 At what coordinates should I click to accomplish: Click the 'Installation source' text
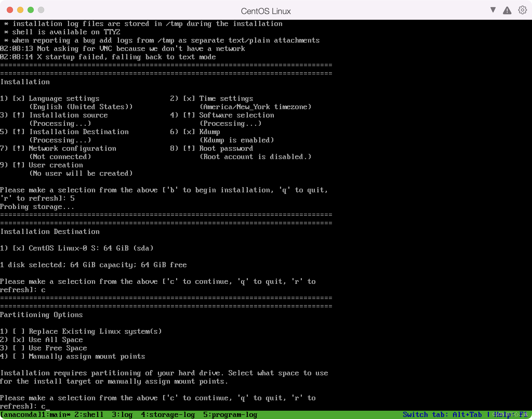(68, 115)
